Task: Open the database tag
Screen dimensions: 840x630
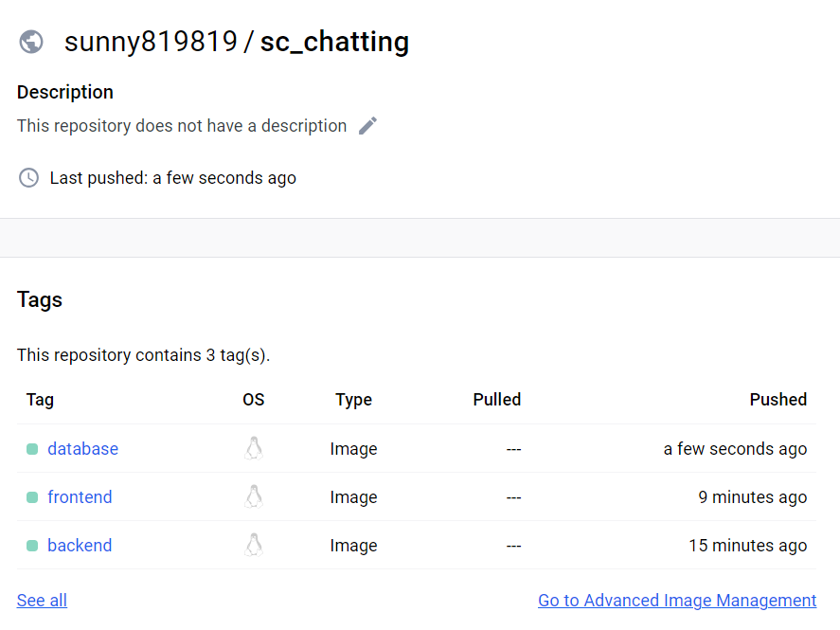Action: point(83,448)
